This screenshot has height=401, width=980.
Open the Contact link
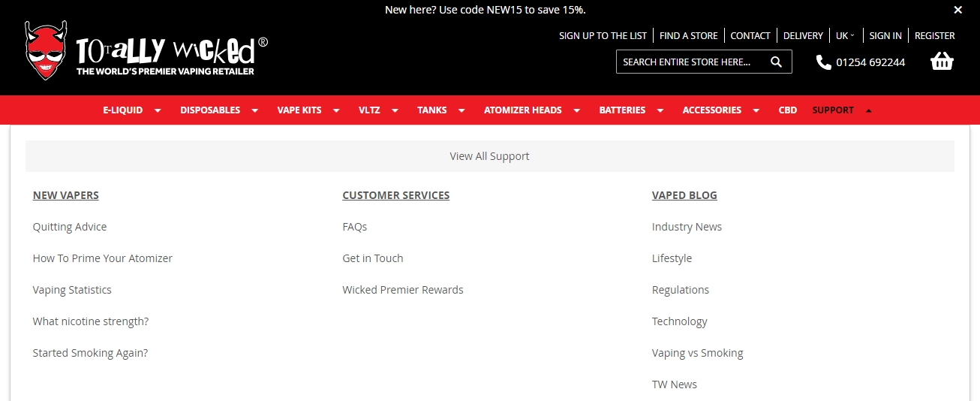[x=750, y=35]
